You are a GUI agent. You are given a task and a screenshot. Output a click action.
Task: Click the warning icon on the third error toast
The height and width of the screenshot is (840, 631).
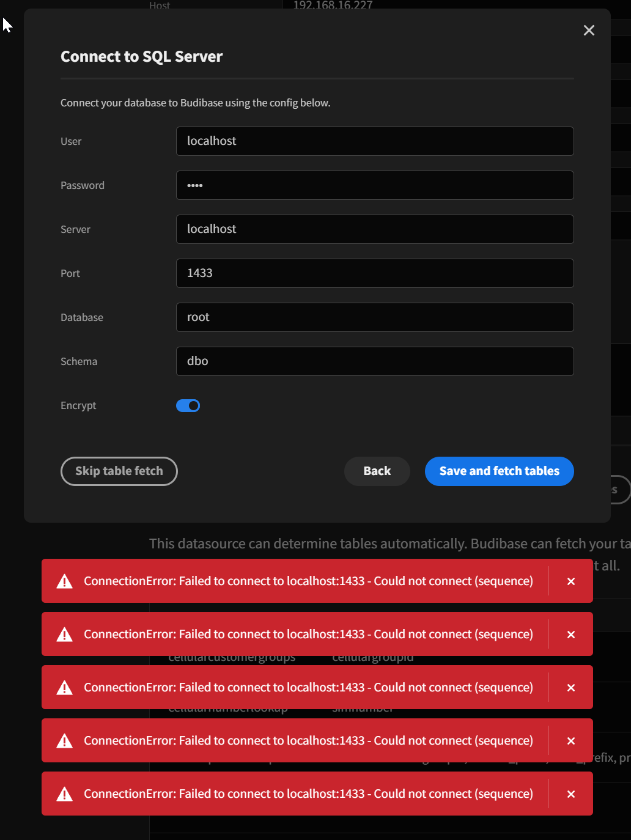(64, 687)
